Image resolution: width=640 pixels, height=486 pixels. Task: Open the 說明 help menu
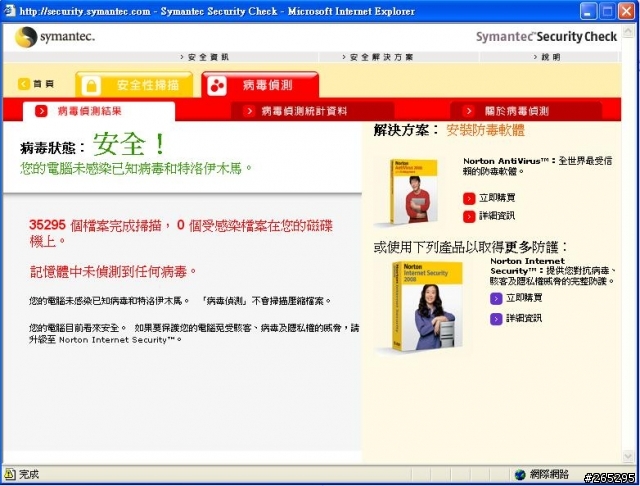[x=547, y=57]
